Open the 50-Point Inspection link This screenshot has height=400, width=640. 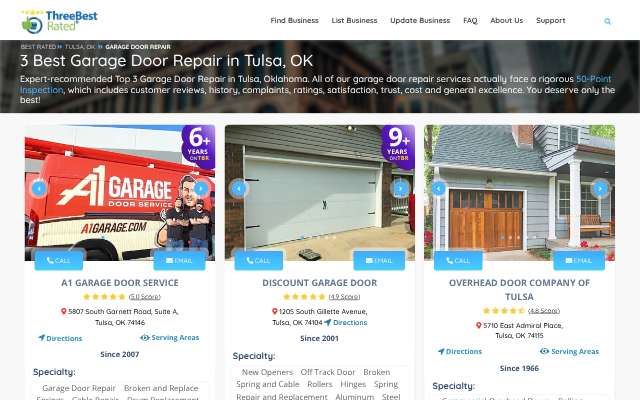point(593,79)
